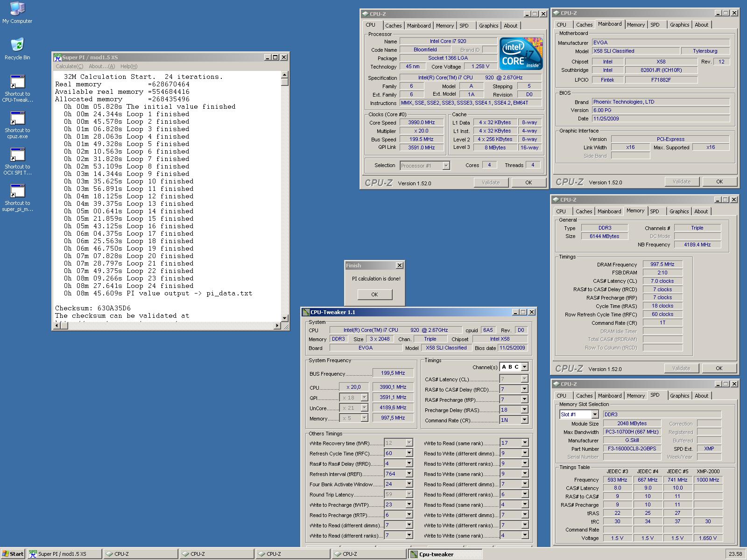Select the Shortcut to CPU-Tweaker desktop icon
This screenshot has height=560, width=747.
click(x=17, y=89)
